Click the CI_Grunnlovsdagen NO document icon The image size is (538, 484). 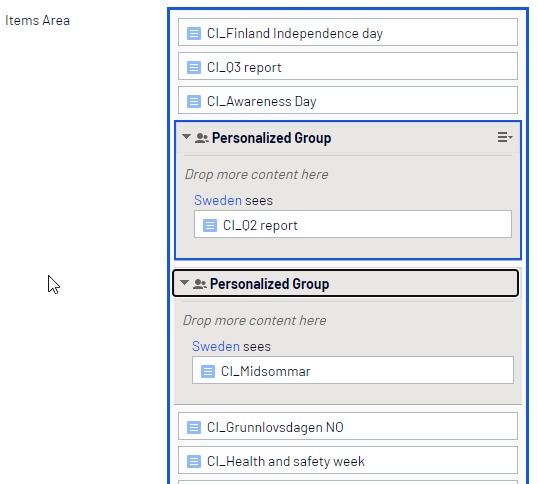(x=194, y=427)
